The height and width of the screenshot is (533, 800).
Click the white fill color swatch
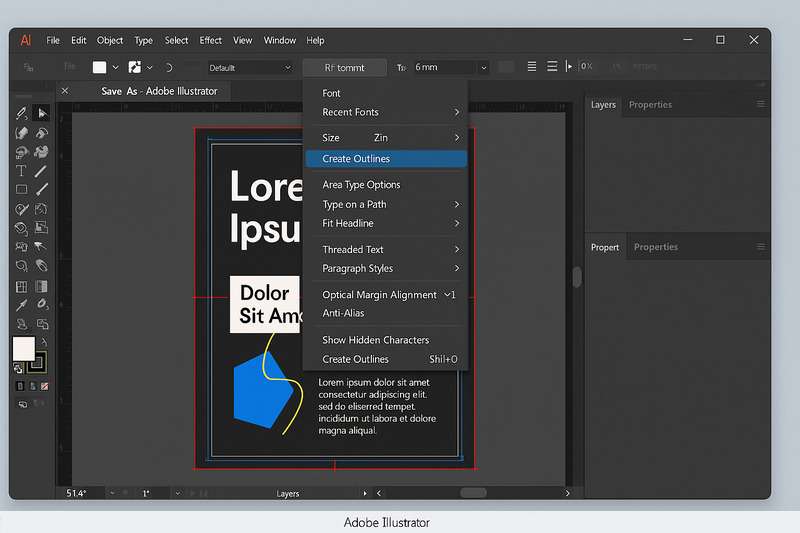[x=23, y=348]
